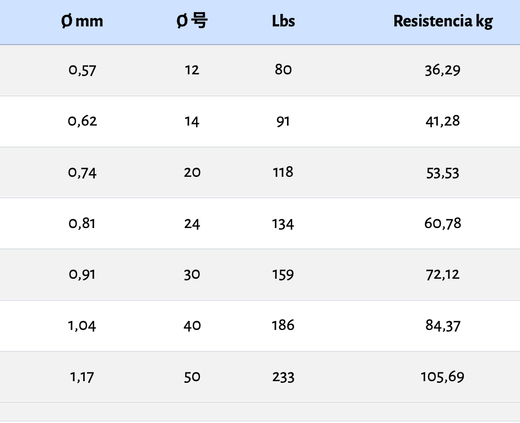
Task: Click the 0,62 mm cell
Action: (82, 121)
